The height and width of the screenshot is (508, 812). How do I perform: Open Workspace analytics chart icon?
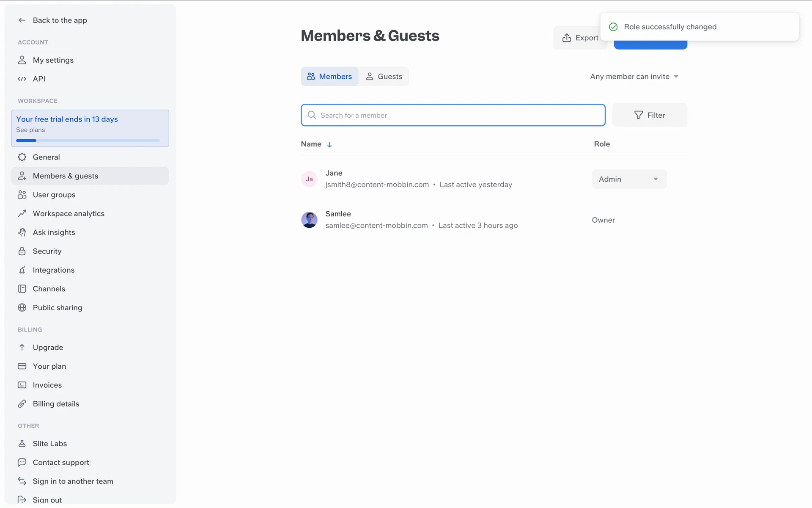point(22,213)
